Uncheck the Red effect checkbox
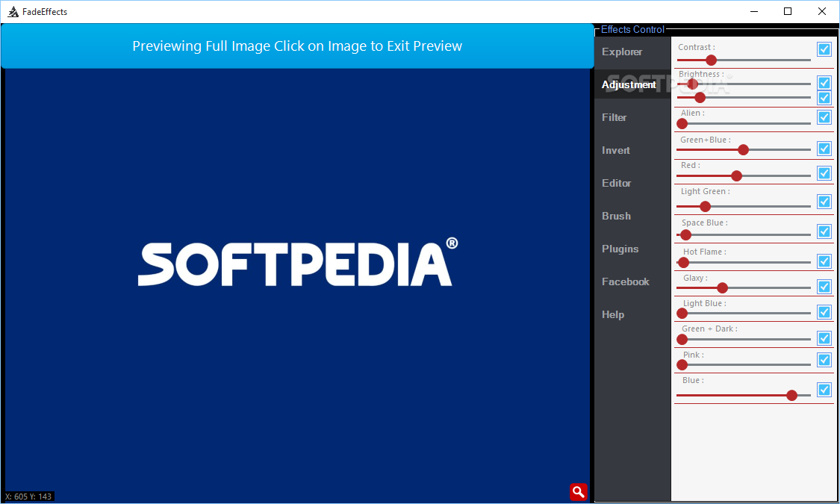Screen dimensions: 840x504 coord(824,173)
